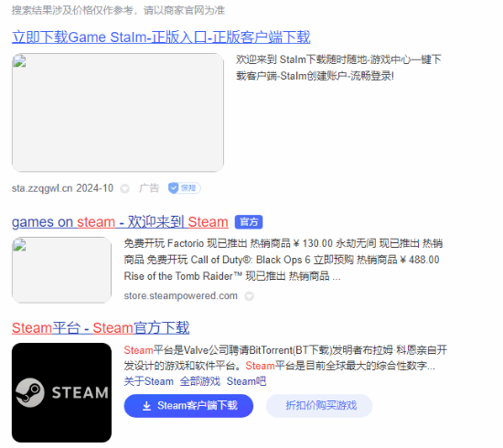The image size is (503, 448).
Task: Click the 关于Steam sub-link
Action: (148, 381)
